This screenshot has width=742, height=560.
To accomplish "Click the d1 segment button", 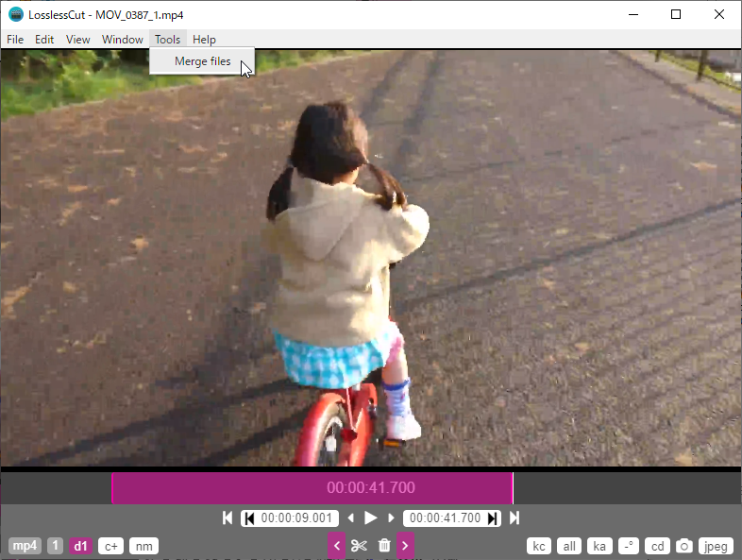I will (80, 546).
